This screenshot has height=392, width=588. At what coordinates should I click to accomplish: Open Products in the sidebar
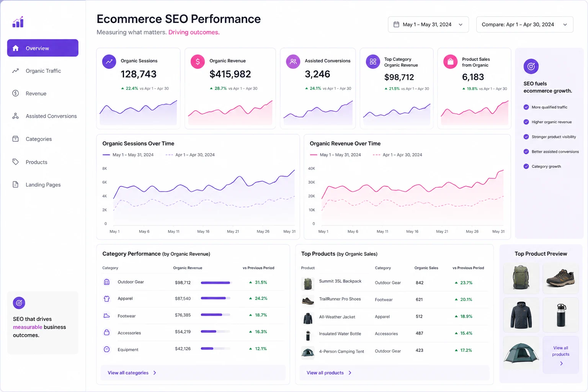pyautogui.click(x=43, y=162)
